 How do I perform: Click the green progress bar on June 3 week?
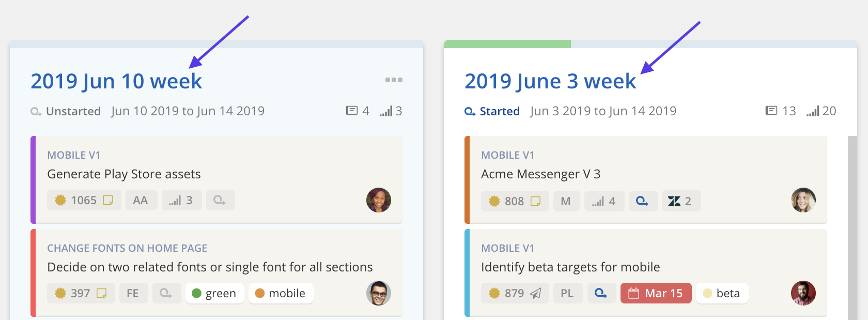(x=507, y=44)
